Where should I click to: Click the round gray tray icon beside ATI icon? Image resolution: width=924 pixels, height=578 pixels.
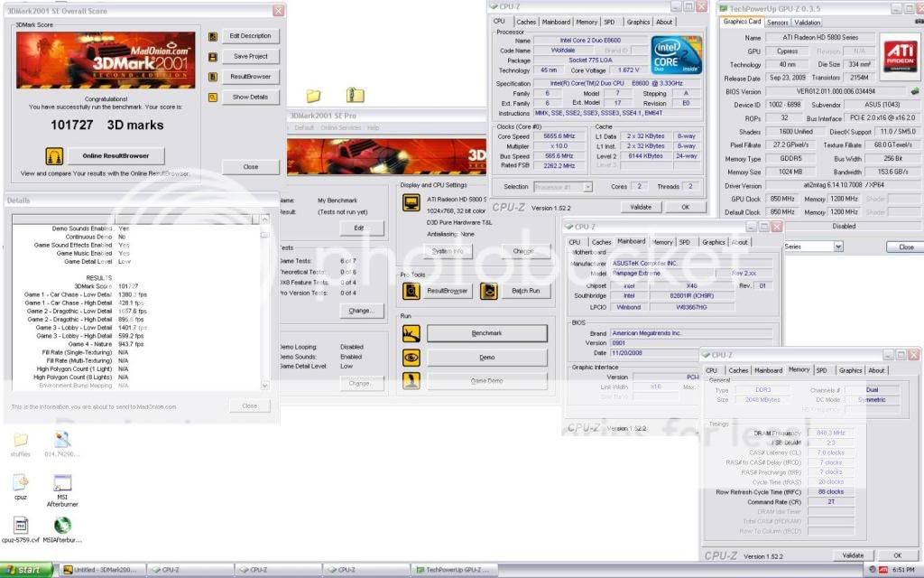(873, 570)
